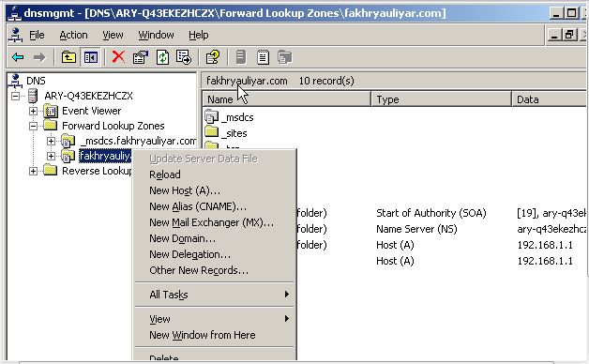Screen dimensions: 589x364
Task: Click the _msdcs.fakhryauliyar.com zone icon in tree
Action: (68, 141)
